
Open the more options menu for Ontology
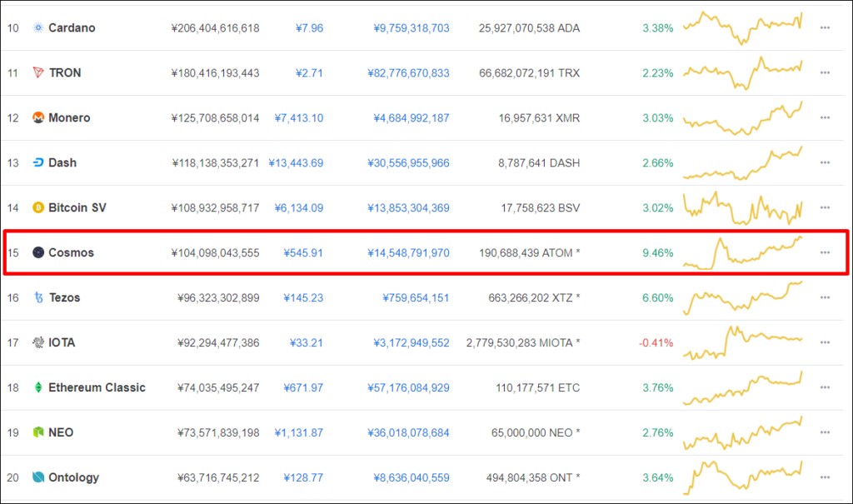[825, 477]
